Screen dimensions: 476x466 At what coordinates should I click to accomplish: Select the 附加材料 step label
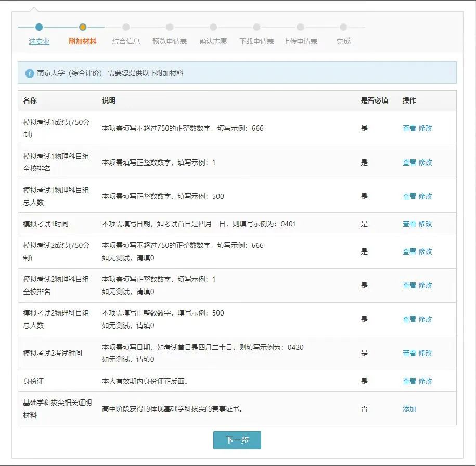83,41
